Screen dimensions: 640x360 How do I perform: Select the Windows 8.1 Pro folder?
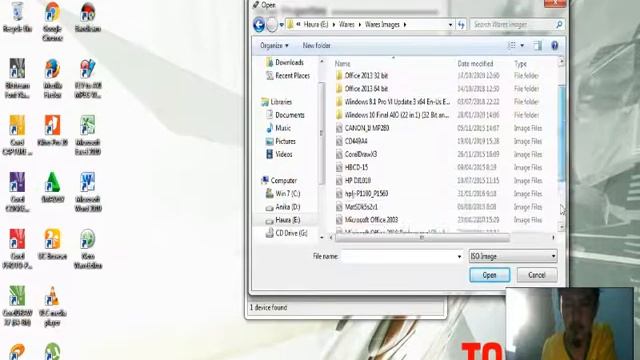[393, 102]
